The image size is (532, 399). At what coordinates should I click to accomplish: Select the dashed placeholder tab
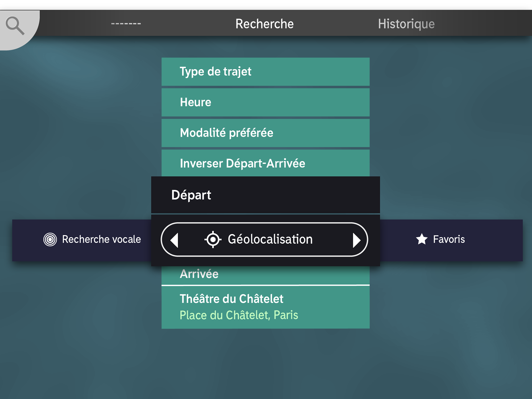(x=126, y=24)
